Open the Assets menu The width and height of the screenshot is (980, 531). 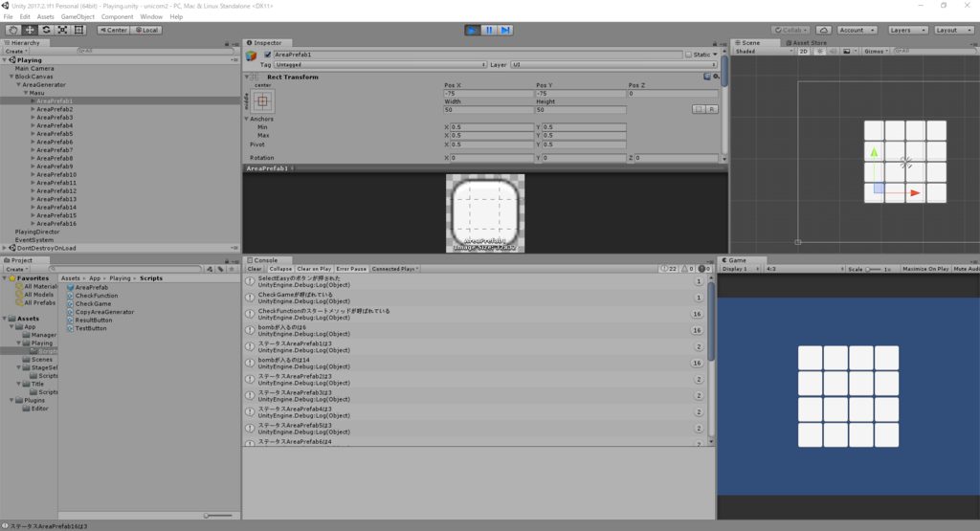pos(46,17)
